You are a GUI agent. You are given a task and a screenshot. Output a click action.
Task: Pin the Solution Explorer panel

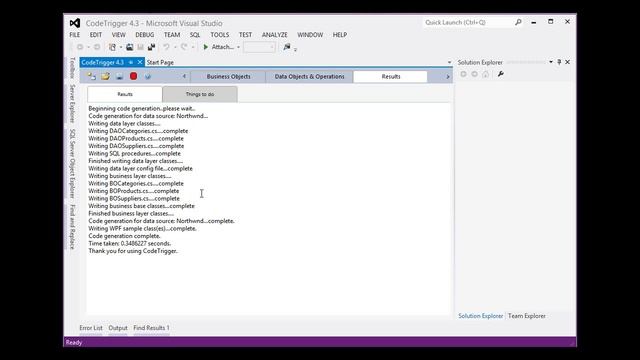[x=559, y=62]
